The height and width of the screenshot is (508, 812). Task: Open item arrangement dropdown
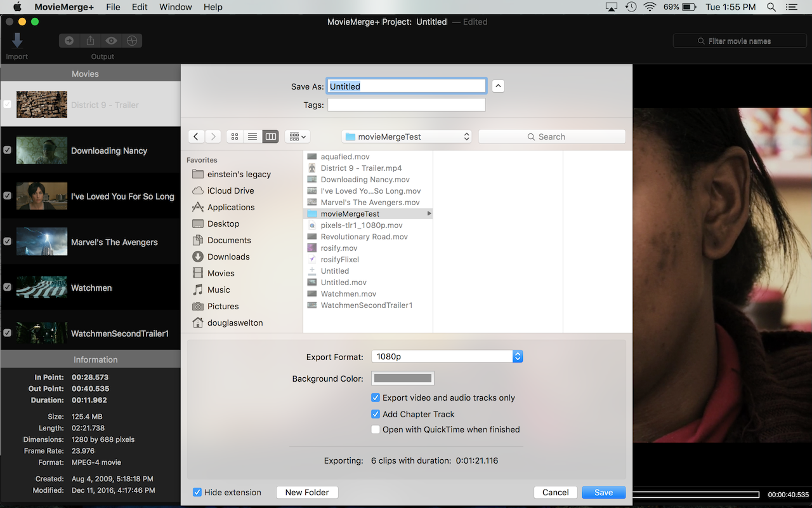[297, 137]
